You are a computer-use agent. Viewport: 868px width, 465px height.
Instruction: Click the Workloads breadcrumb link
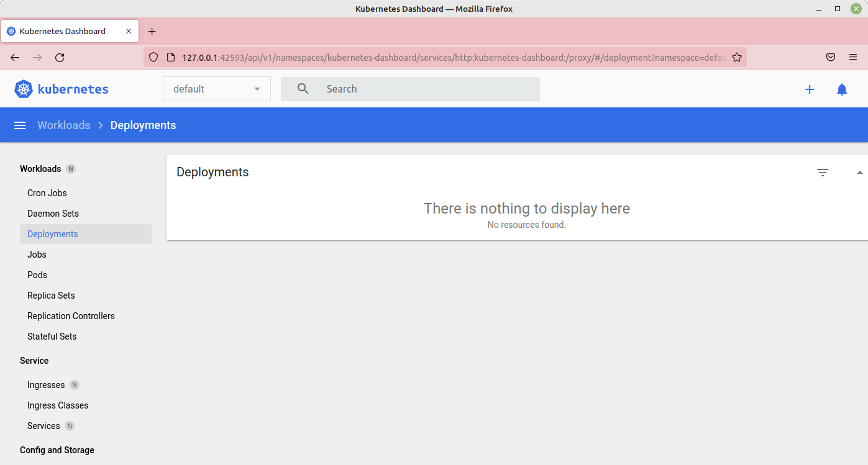pyautogui.click(x=63, y=125)
